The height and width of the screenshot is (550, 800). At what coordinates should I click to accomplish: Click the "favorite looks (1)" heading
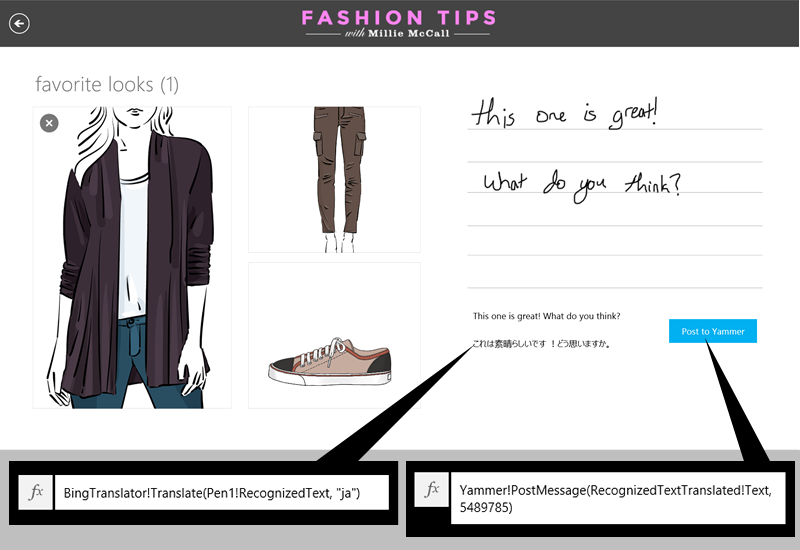click(107, 85)
